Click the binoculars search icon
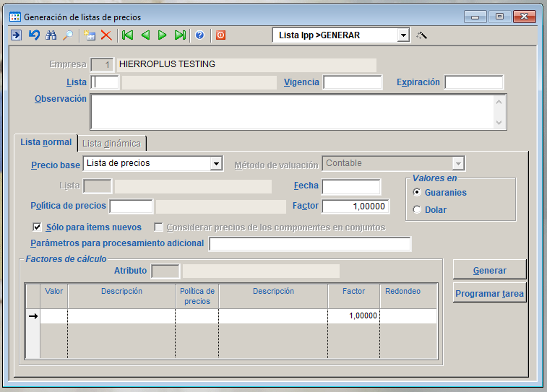547x392 pixels. click(51, 35)
